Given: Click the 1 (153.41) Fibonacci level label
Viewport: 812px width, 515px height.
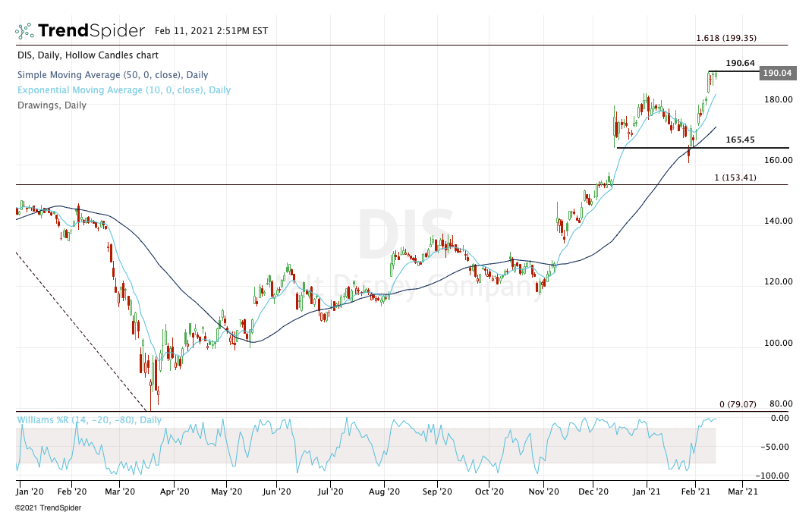Looking at the screenshot, I should [735, 177].
